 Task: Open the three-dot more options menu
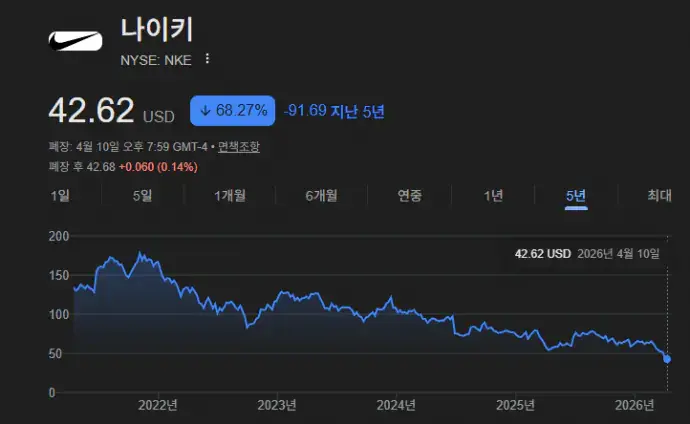click(207, 59)
